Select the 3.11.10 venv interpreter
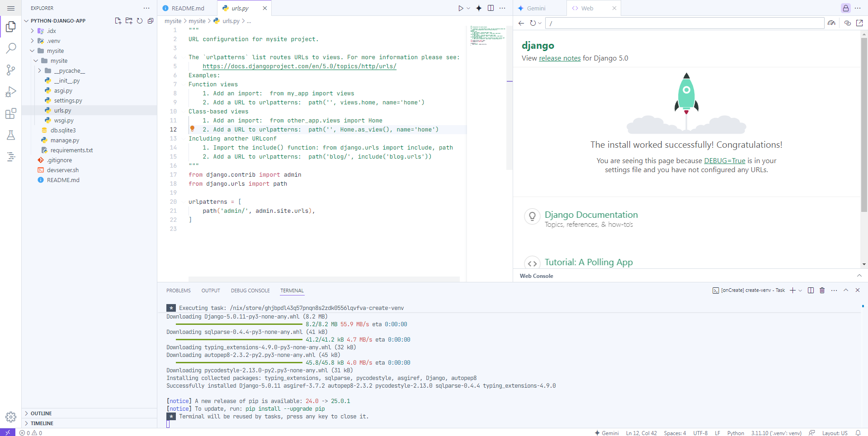 (776, 433)
